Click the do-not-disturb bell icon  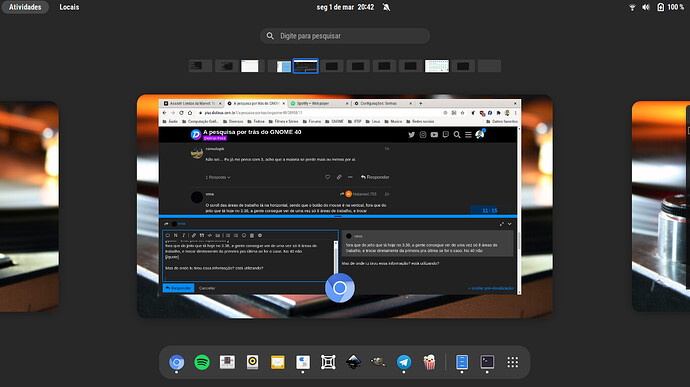pyautogui.click(x=386, y=7)
